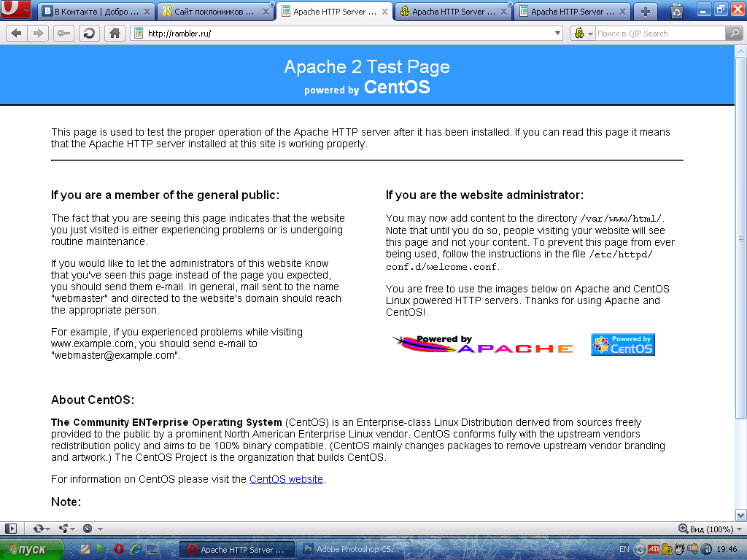Click the scrollbar up arrow
Viewport: 747px width, 560px height.
741,51
